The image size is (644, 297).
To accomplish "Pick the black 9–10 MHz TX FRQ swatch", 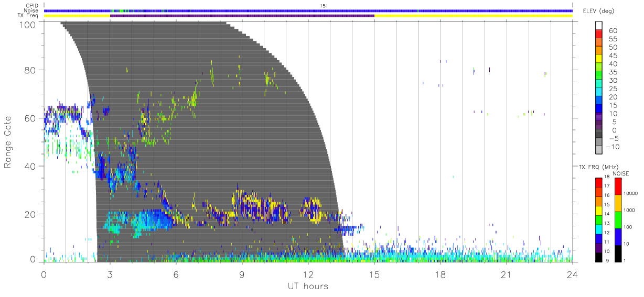I will (x=598, y=257).
